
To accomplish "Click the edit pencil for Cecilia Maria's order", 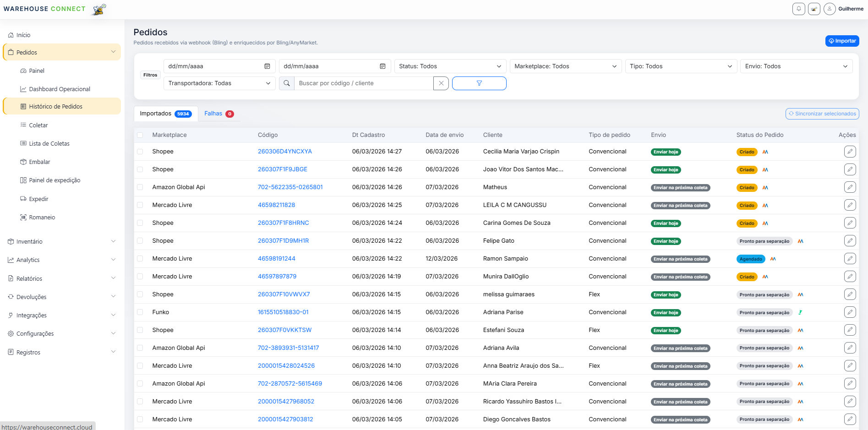I will point(850,152).
